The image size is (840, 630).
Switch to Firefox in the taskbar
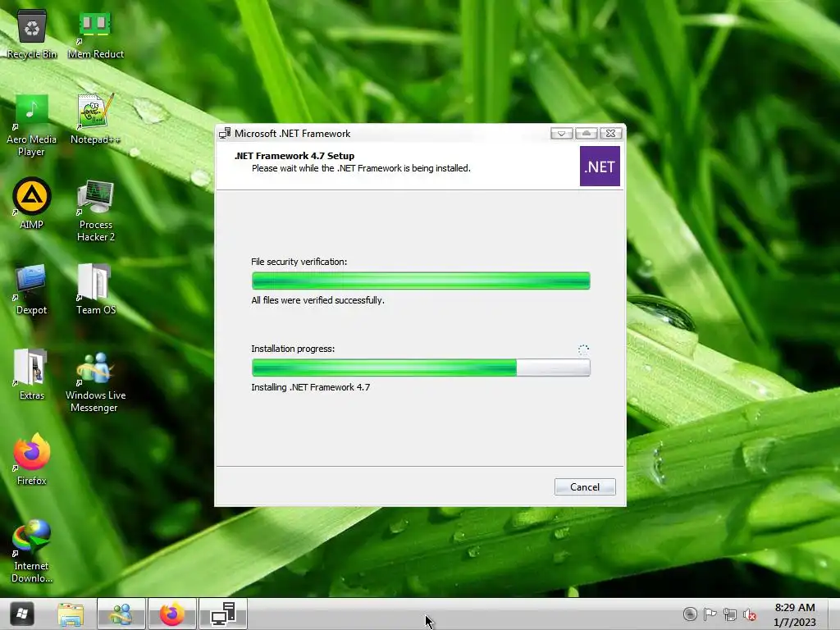tap(172, 614)
